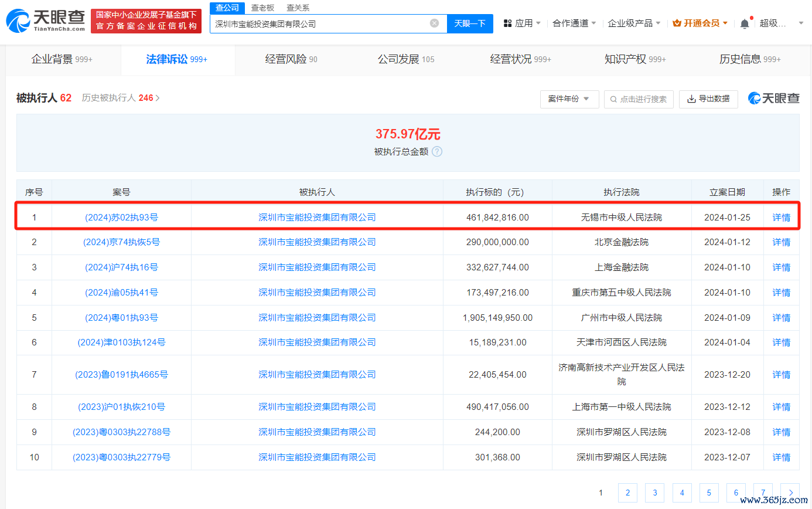This screenshot has width=812, height=509.
Task: Go to pagination page 5
Action: click(x=709, y=493)
